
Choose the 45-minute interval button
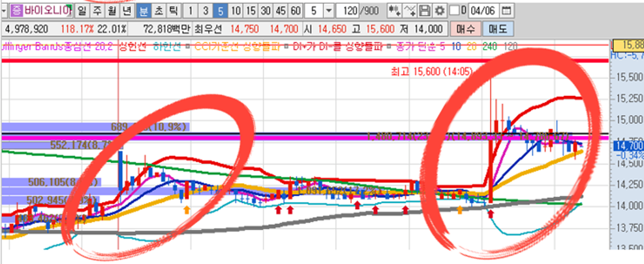(281, 10)
